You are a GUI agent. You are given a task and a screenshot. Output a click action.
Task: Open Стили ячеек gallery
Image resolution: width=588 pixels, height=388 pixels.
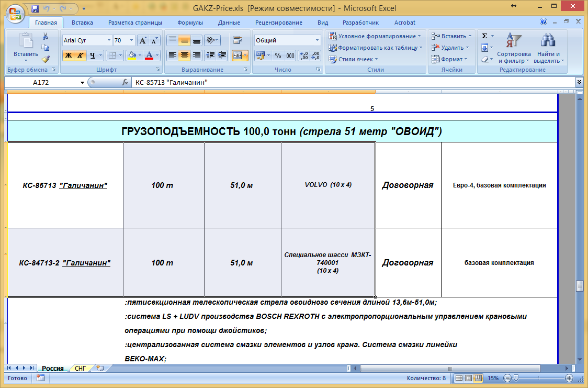click(353, 59)
